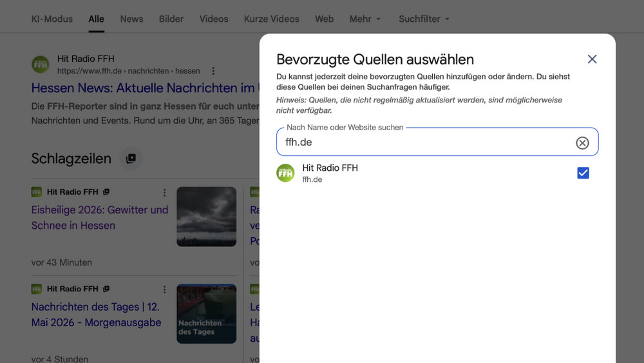Image resolution: width=644 pixels, height=363 pixels.
Task: Open Nachrichten des Tages Morgenausgabe headline
Action: point(96,315)
